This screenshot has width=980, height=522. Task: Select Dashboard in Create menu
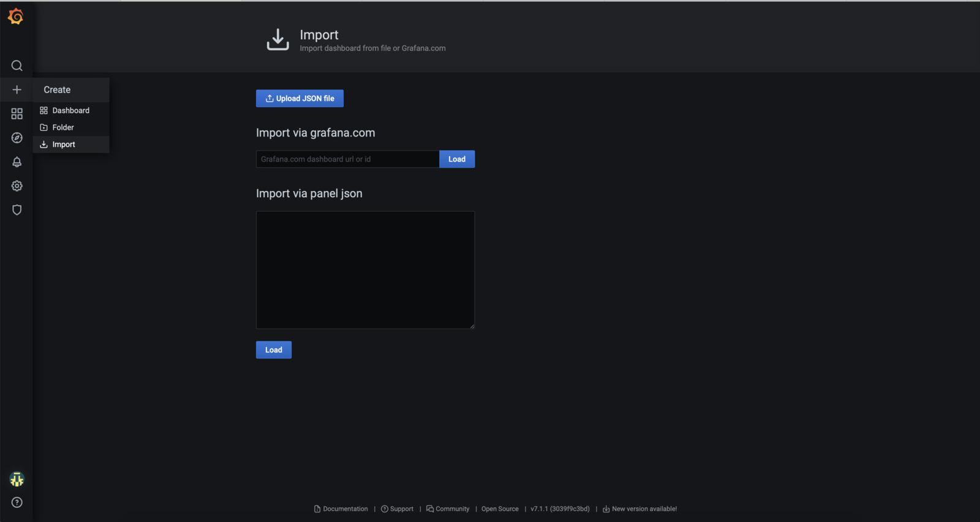pos(71,110)
